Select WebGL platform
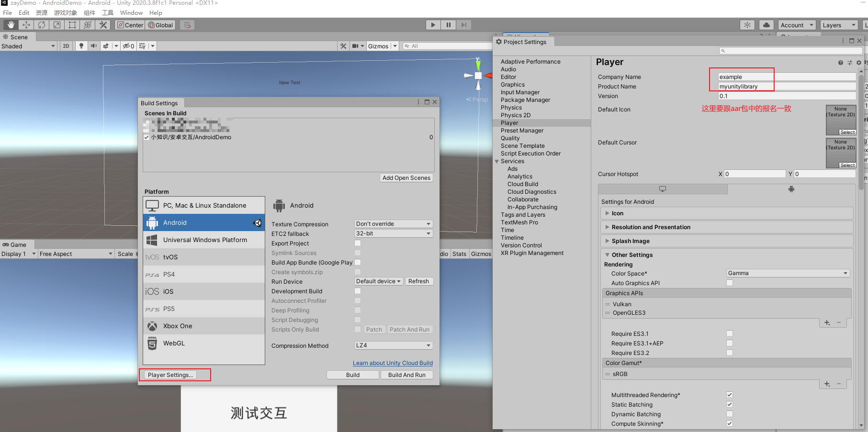This screenshot has width=868, height=432. 204,343
